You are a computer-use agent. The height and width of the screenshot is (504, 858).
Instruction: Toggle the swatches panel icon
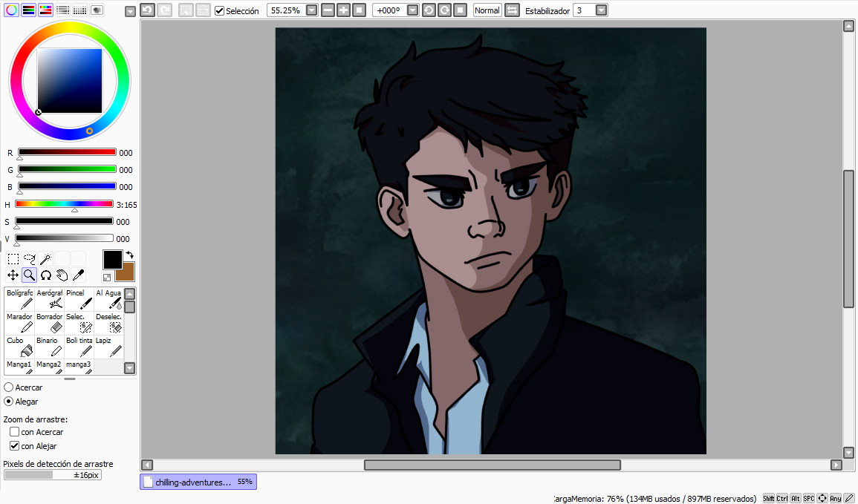(80, 10)
